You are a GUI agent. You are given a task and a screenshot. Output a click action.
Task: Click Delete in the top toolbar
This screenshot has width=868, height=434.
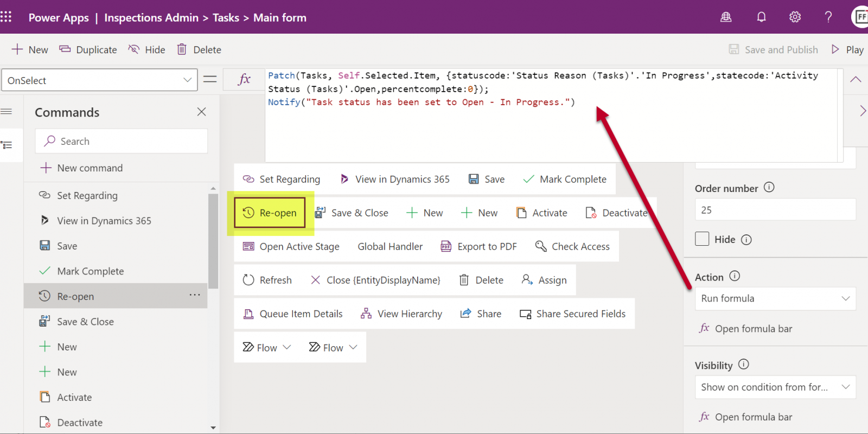pos(199,49)
